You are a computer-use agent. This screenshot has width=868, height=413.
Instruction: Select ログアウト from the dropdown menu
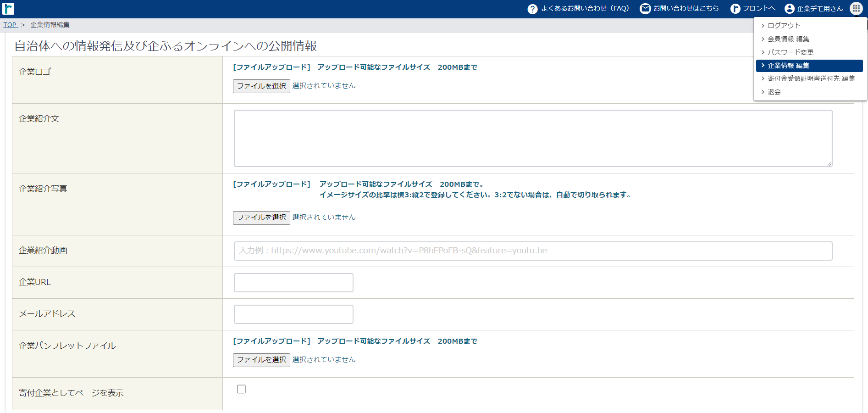781,26
